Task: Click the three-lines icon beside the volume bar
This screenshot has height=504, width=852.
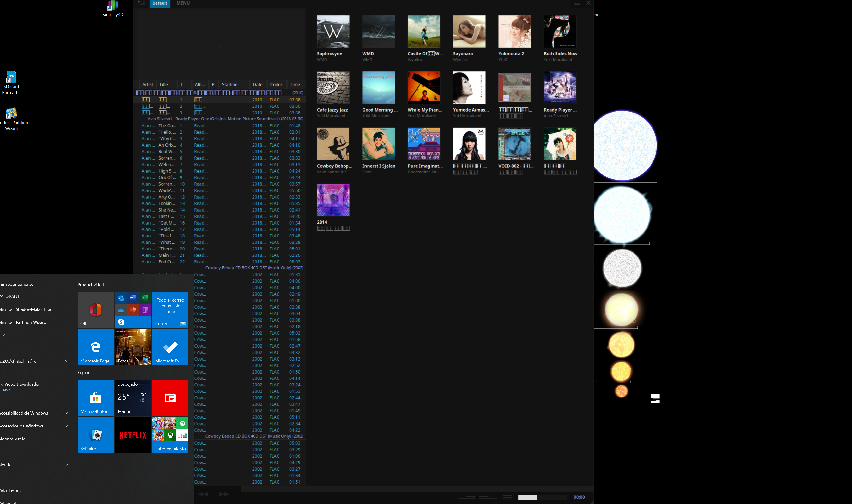Action: pos(508,497)
